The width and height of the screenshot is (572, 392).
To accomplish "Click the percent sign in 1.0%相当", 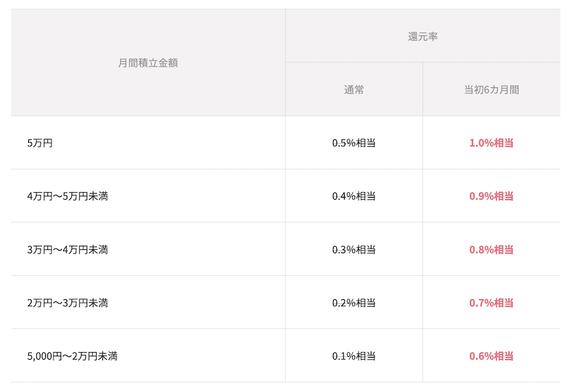I will (x=489, y=143).
